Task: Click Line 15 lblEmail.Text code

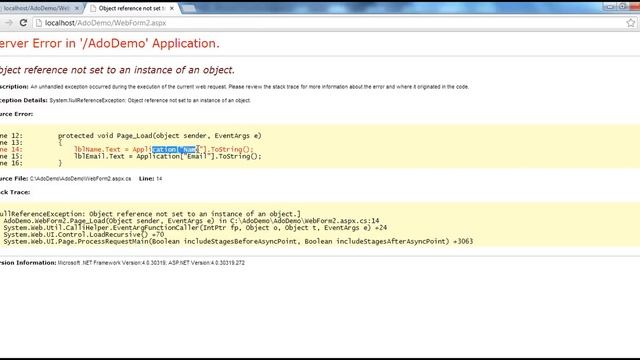Action: click(x=168, y=156)
